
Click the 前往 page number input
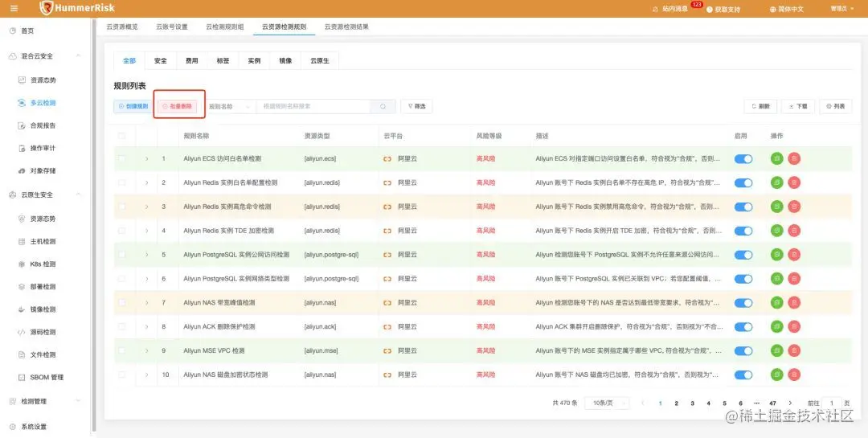pos(831,403)
